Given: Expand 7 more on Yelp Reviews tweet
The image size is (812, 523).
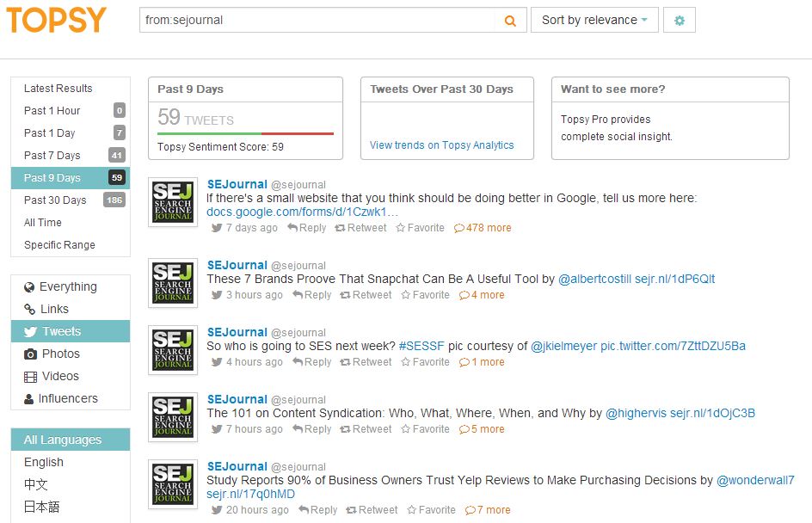Looking at the screenshot, I should click(x=488, y=510).
